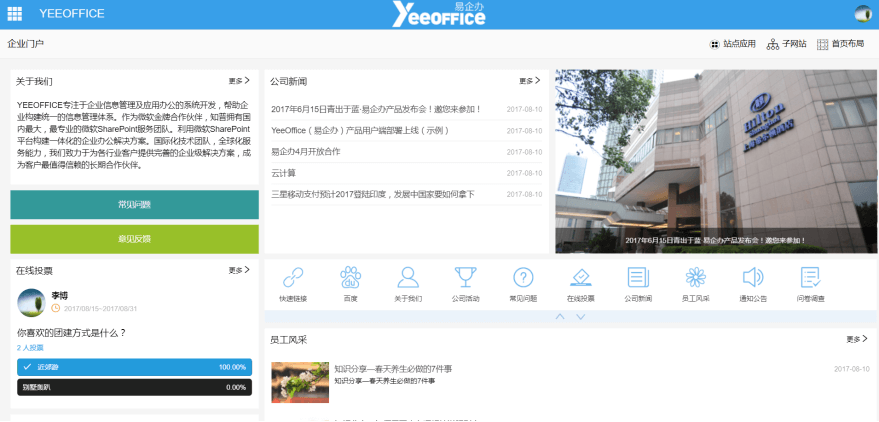Open news YeeOffice产品用户端部署上线
The height and width of the screenshot is (422, 879).
(360, 131)
